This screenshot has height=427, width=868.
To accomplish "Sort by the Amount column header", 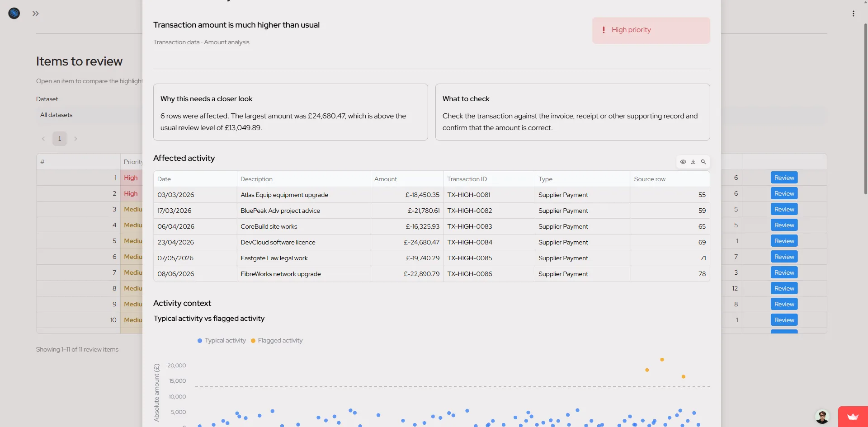I will point(407,179).
